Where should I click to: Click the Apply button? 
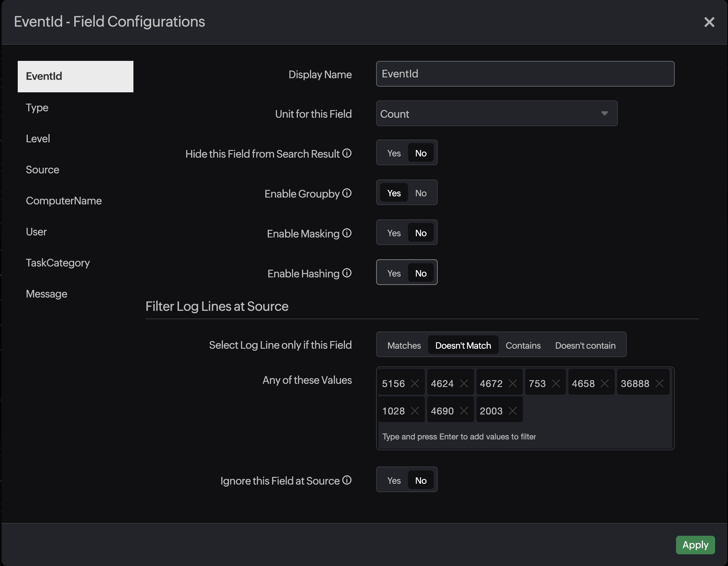695,545
